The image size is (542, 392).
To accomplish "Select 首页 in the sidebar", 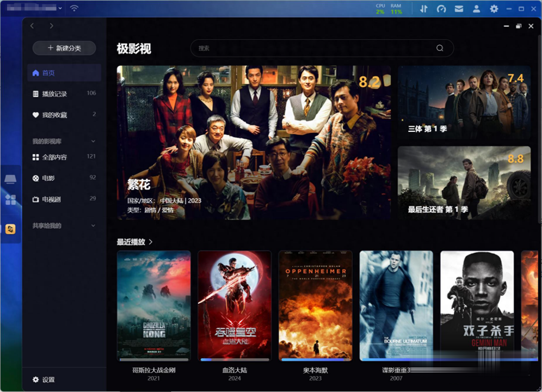I will tap(64, 72).
